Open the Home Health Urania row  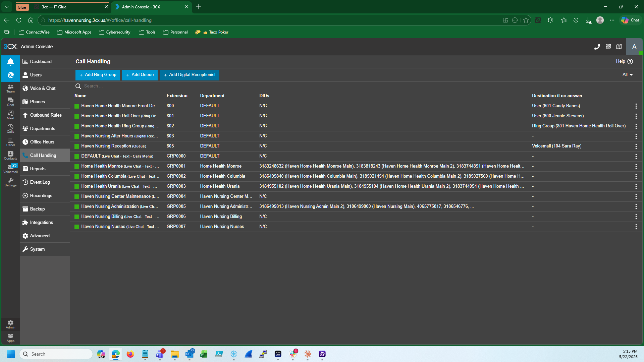pyautogui.click(x=356, y=186)
